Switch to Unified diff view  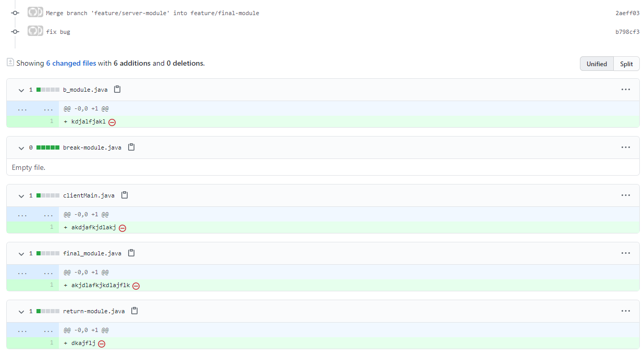(x=597, y=64)
